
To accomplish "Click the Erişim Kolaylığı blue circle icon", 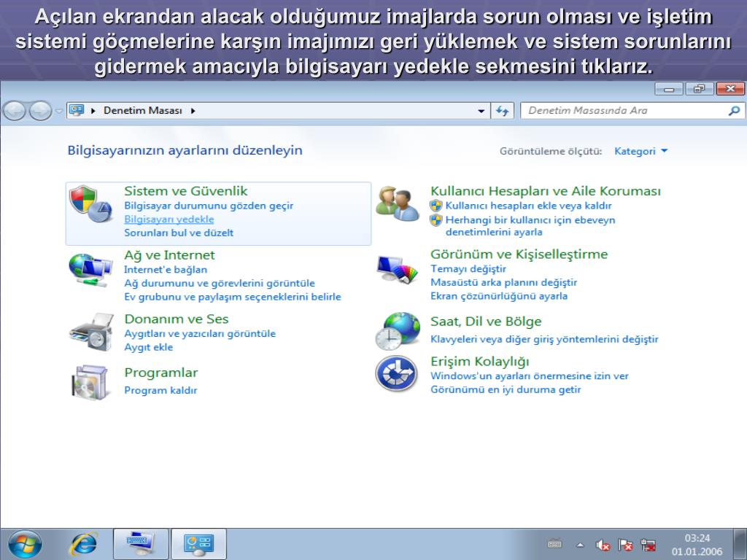I will pos(397,373).
